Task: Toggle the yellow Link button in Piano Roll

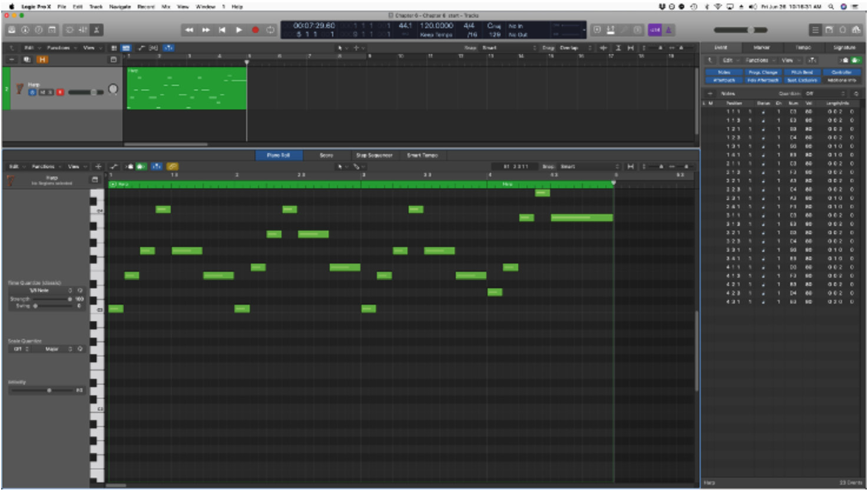Action: [x=173, y=166]
